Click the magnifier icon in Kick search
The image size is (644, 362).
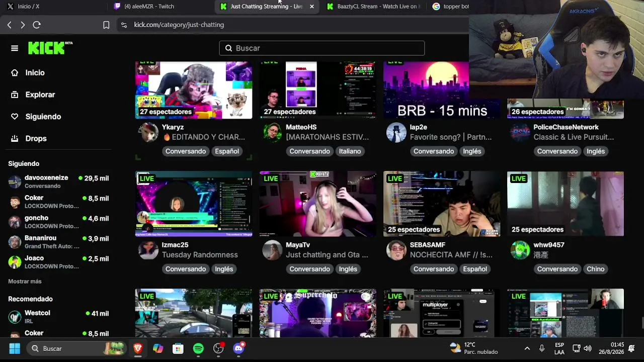click(x=228, y=48)
